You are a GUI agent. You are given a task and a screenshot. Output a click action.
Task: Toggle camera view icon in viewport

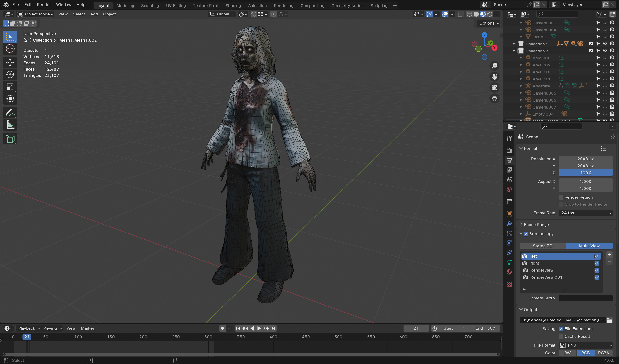point(494,87)
